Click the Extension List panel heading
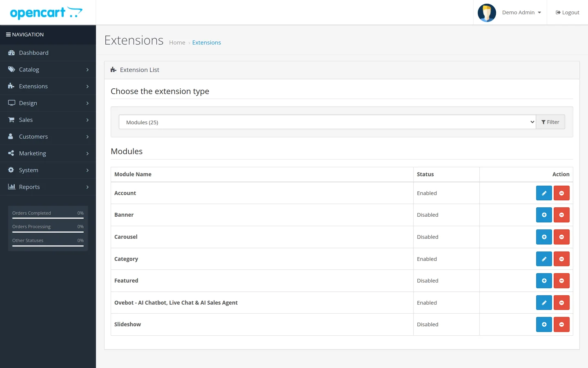The image size is (588, 368). click(x=342, y=70)
